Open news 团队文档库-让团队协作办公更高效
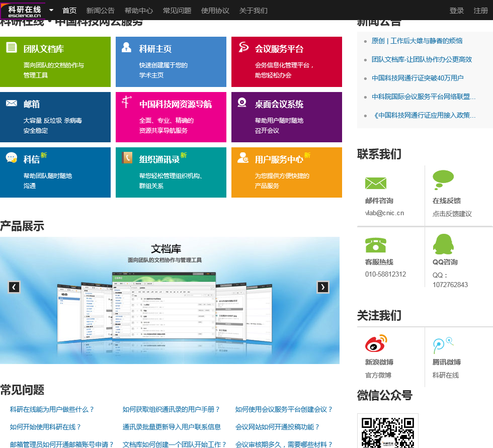 point(422,59)
